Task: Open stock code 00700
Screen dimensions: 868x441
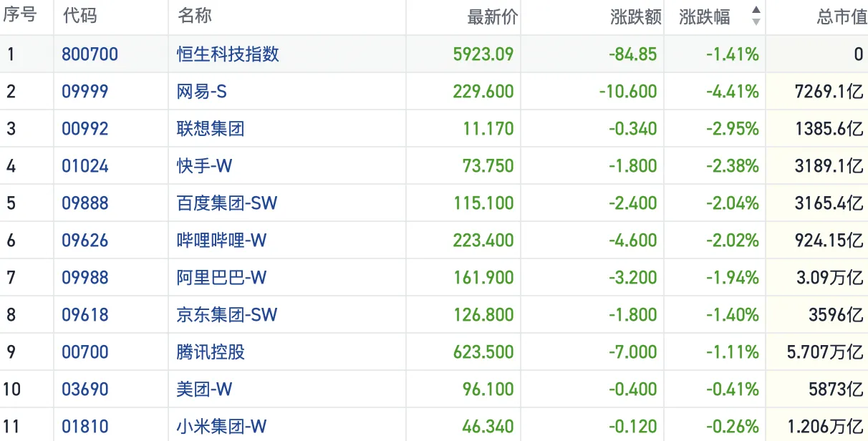Action: 85,352
